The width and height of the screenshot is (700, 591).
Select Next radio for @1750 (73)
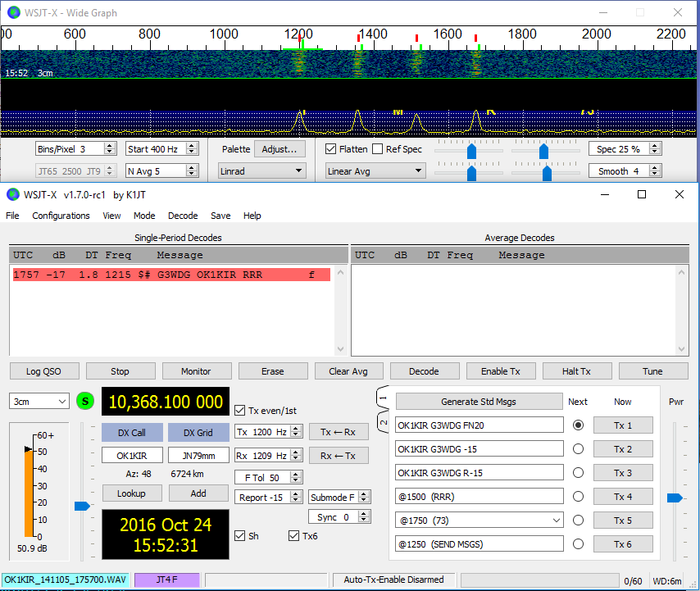point(578,520)
